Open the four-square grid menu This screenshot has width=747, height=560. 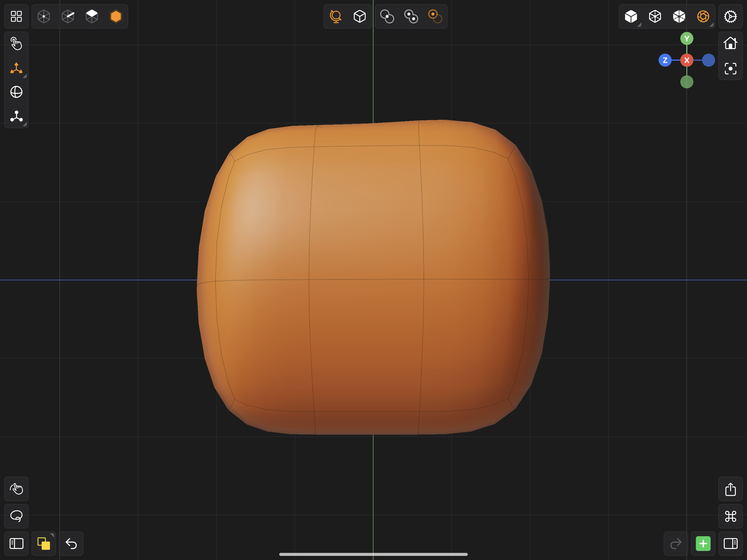16,16
